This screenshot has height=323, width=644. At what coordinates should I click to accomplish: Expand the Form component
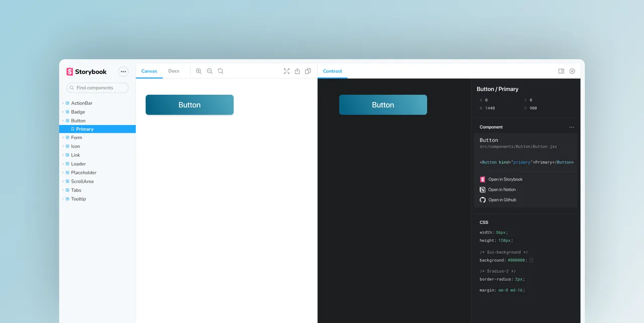pos(63,138)
